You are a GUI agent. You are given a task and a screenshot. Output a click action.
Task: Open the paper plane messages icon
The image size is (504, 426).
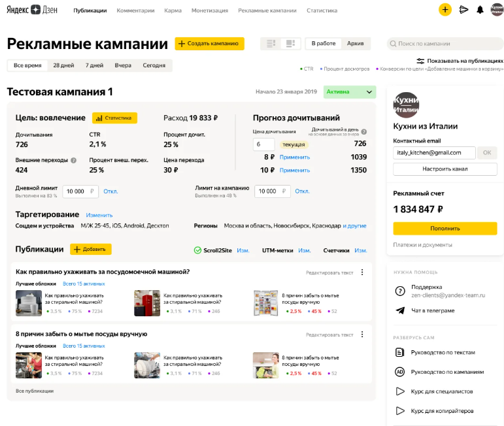[x=464, y=10]
